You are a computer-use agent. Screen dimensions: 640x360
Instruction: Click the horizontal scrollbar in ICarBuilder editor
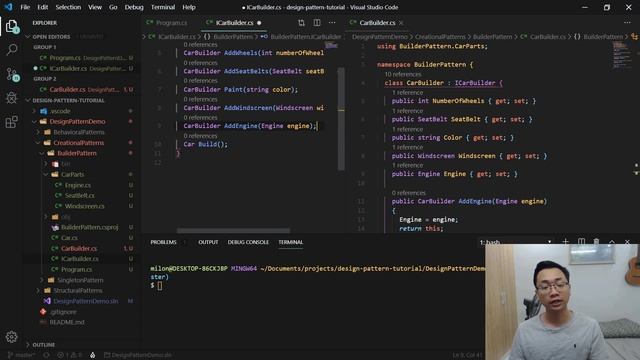[233, 231]
